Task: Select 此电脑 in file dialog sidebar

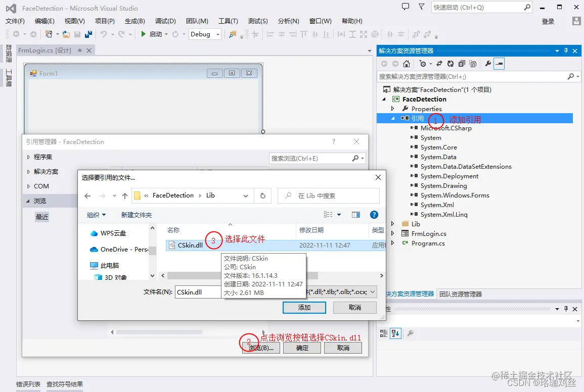Action: pyautogui.click(x=110, y=265)
